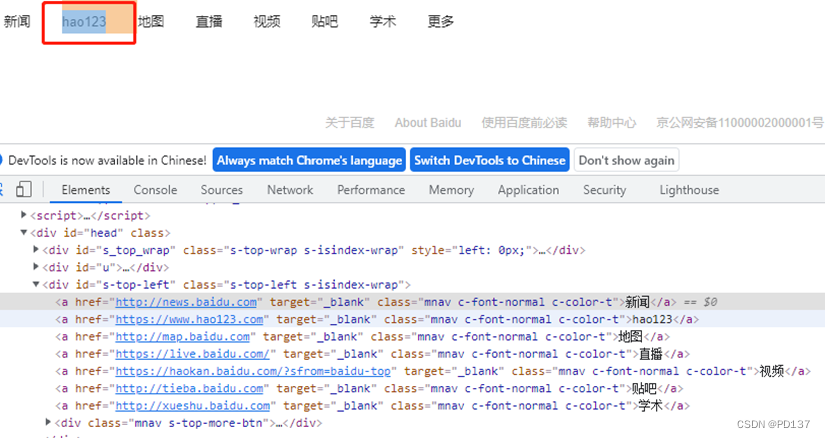Click the http://xueshu.baidu.com href value
The width and height of the screenshot is (825, 438).
point(193,406)
